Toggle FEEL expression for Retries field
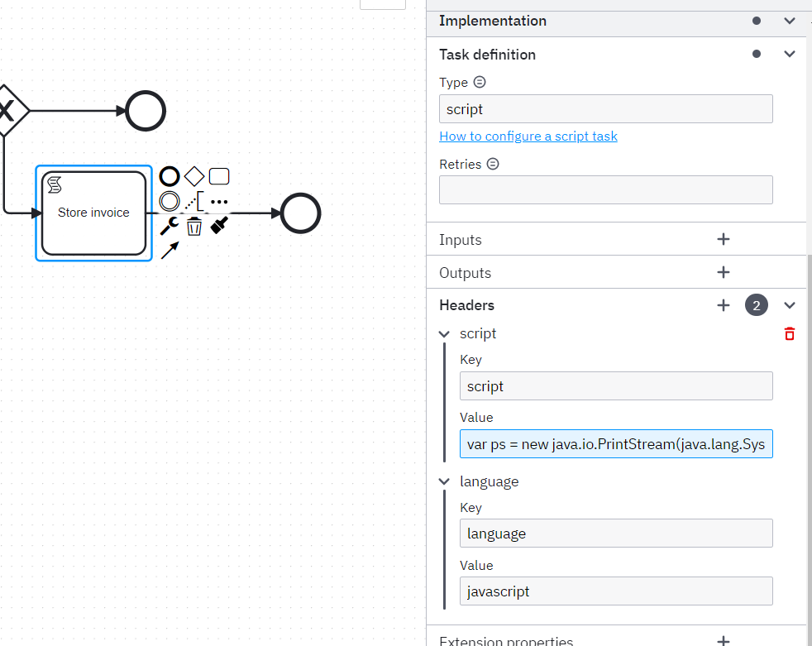 493,164
